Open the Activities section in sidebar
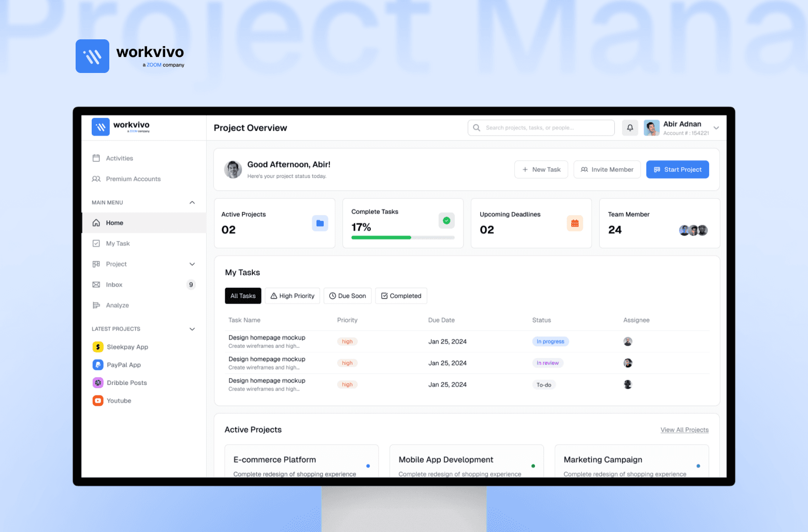This screenshot has width=808, height=532. point(119,158)
